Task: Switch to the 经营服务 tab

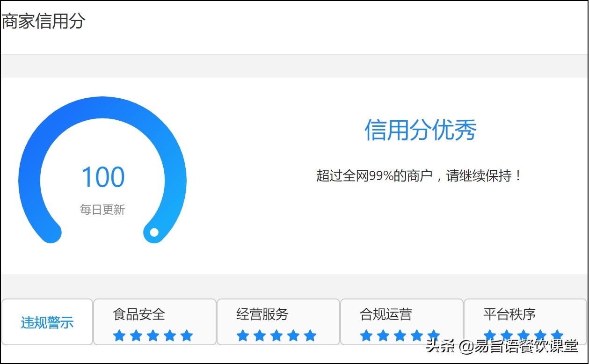Action: (261, 315)
